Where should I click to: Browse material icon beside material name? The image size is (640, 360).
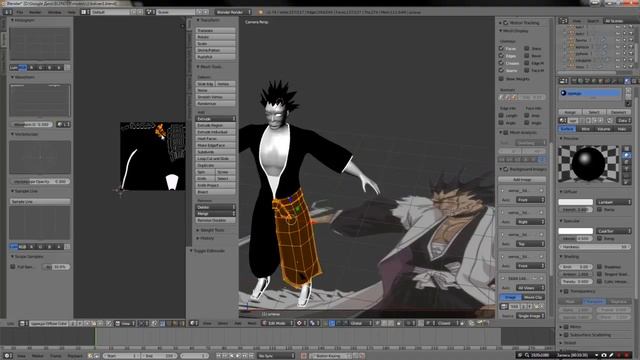[563, 120]
